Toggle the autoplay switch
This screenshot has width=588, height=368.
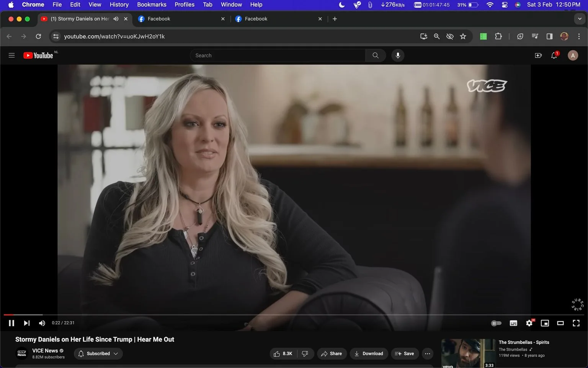(496, 323)
